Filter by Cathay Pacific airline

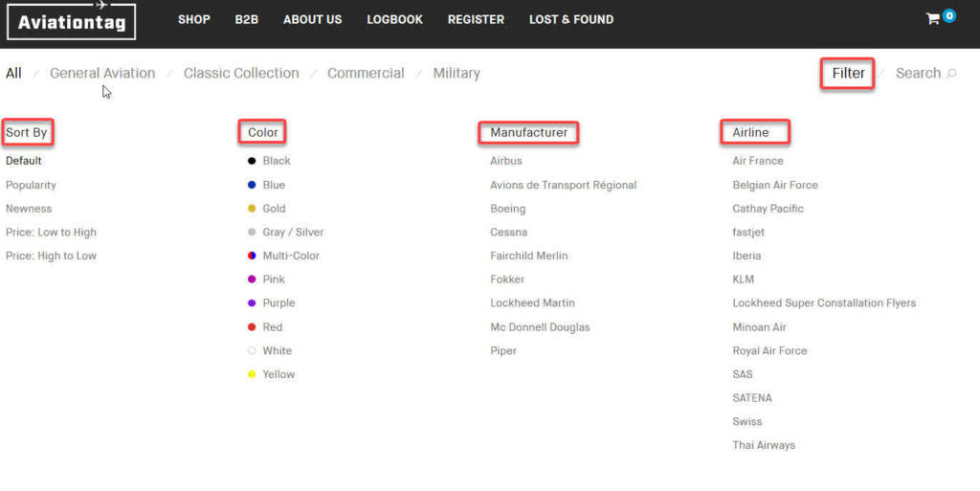coord(768,209)
